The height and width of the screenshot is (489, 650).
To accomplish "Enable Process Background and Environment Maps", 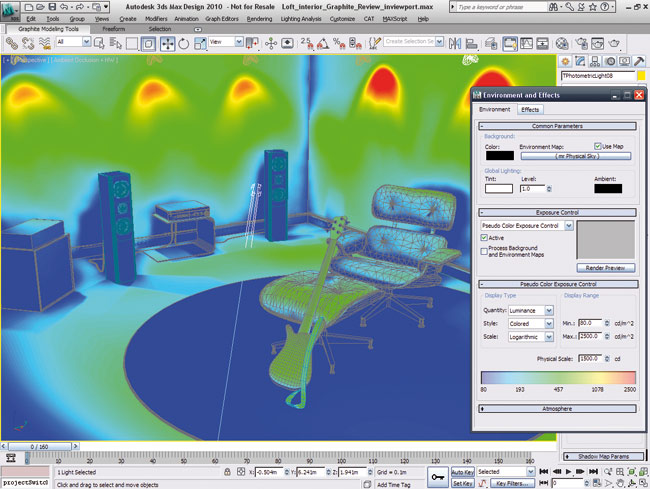I will click(485, 249).
